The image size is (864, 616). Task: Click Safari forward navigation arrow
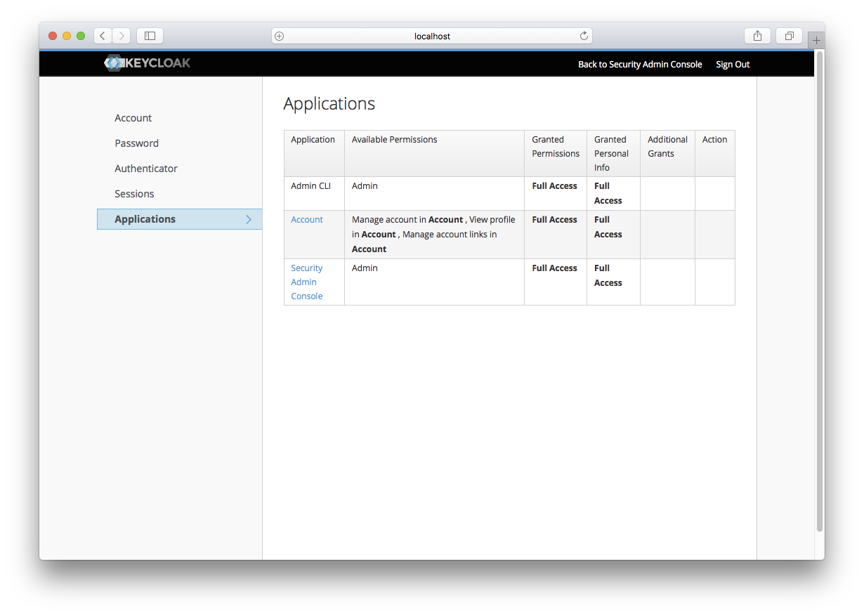click(122, 36)
